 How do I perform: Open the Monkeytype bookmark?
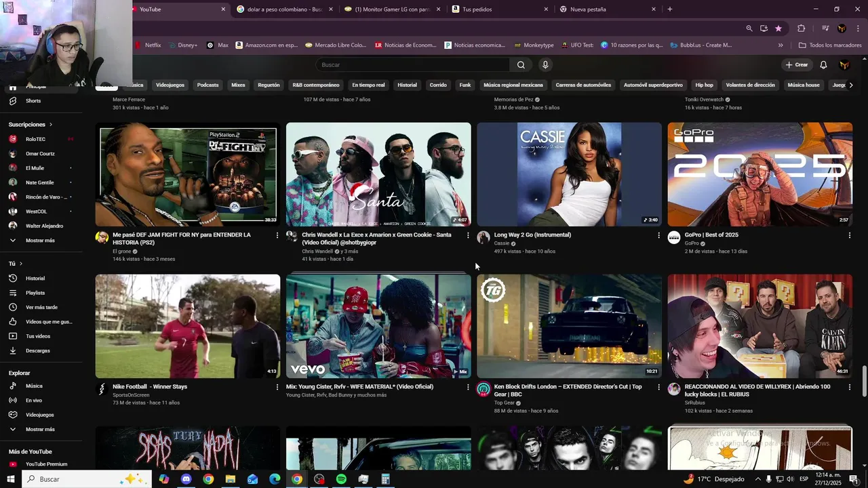coord(534,45)
